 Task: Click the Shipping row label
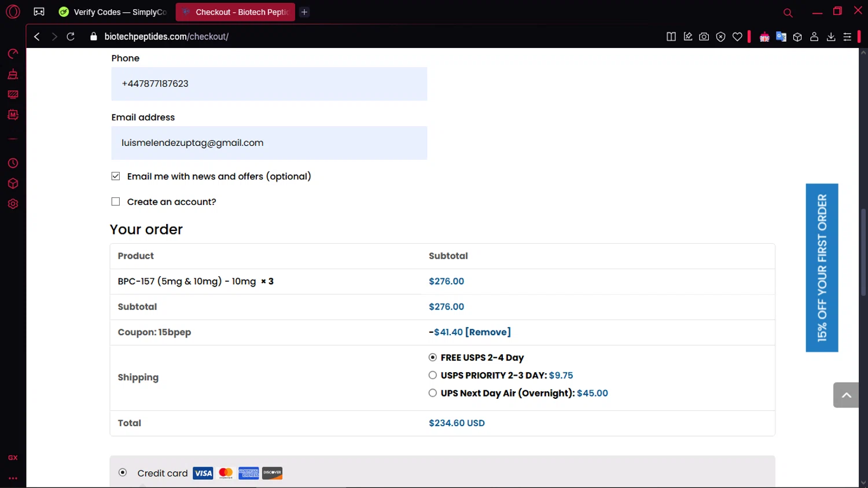138,377
